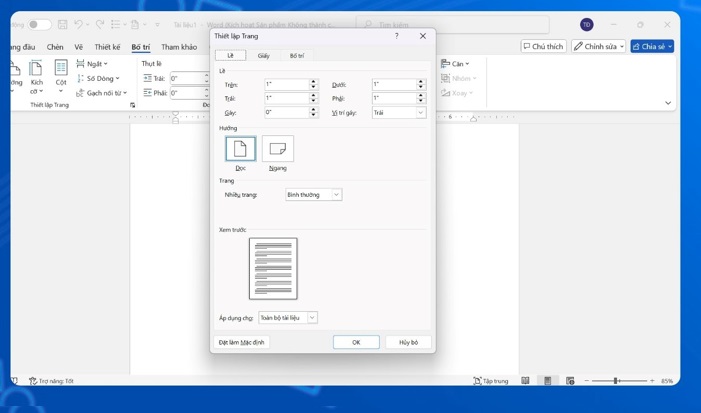Toggle the AutoSave switch

[38, 24]
